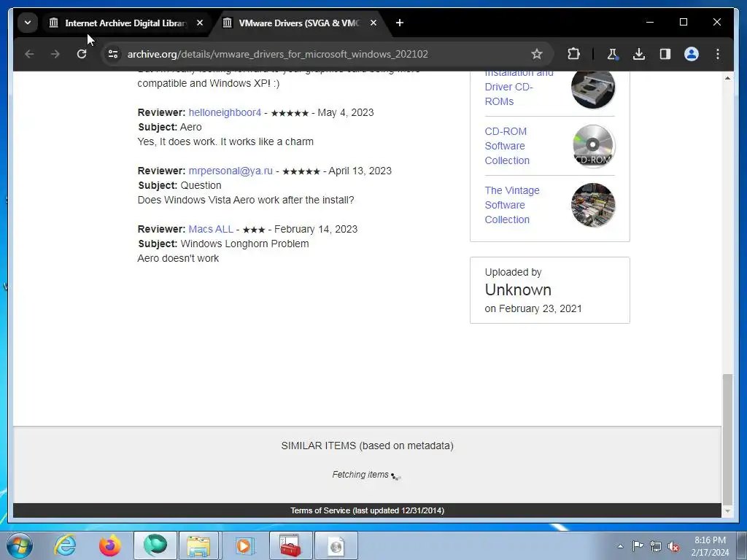Open Action Center flag icon
Screen dimensions: 747x560
(638, 546)
